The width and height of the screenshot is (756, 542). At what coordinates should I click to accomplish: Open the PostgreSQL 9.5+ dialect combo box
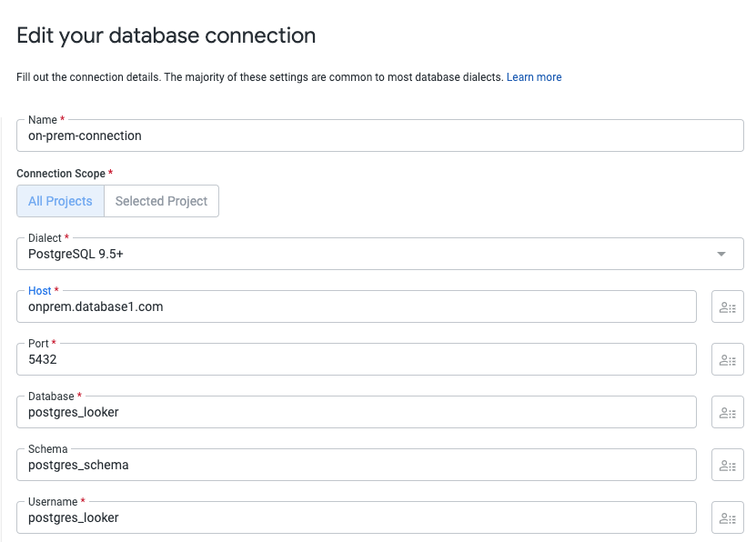pos(364,255)
